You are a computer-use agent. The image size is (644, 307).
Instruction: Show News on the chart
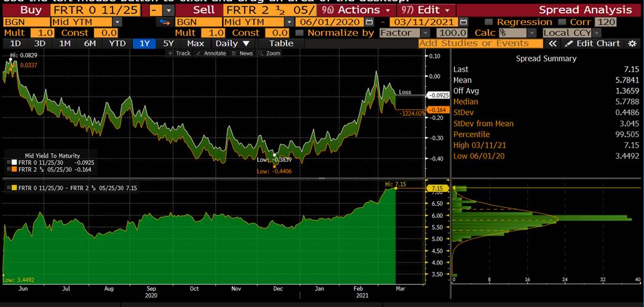242,54
